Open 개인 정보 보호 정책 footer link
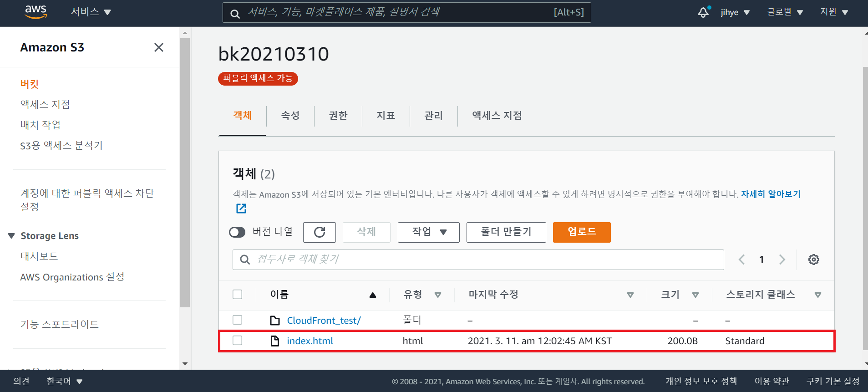868x392 pixels. (x=701, y=382)
